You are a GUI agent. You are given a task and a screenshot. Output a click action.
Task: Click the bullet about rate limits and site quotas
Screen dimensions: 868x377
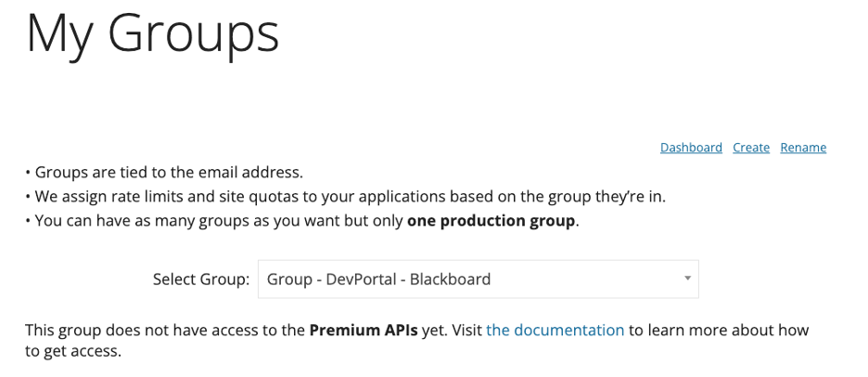coord(345,196)
